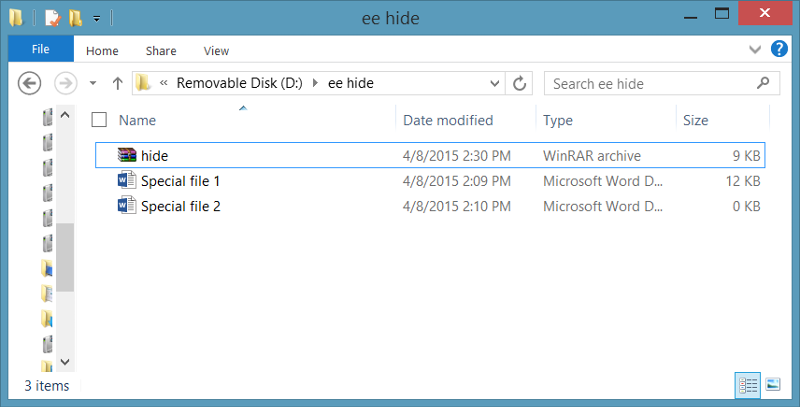Viewport: 800px width, 407px height.
Task: Sort by Date modified column header
Action: pyautogui.click(x=448, y=120)
